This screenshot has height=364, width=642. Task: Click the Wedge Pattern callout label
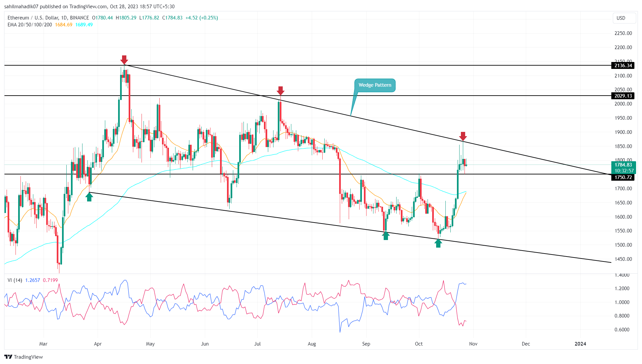click(375, 85)
